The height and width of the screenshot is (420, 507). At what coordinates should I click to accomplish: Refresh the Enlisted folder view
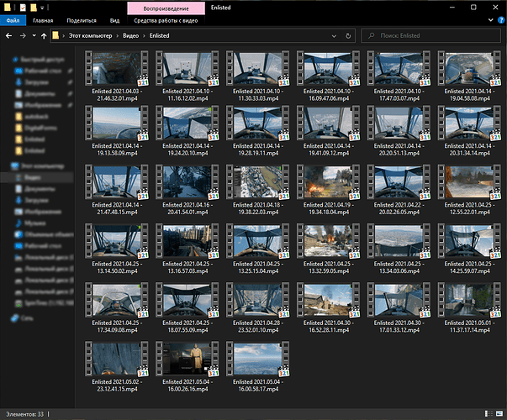coord(348,36)
